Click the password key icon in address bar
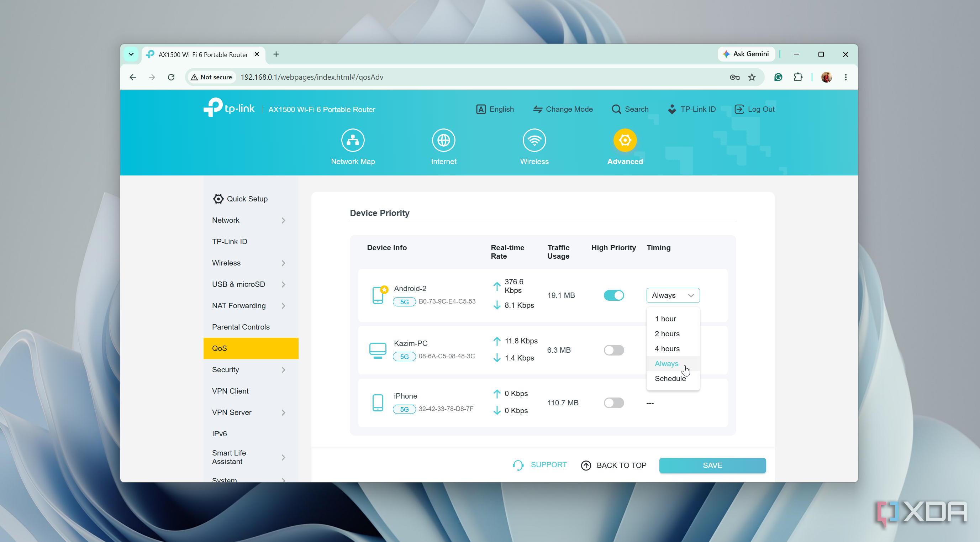This screenshot has width=980, height=542. pyautogui.click(x=734, y=77)
